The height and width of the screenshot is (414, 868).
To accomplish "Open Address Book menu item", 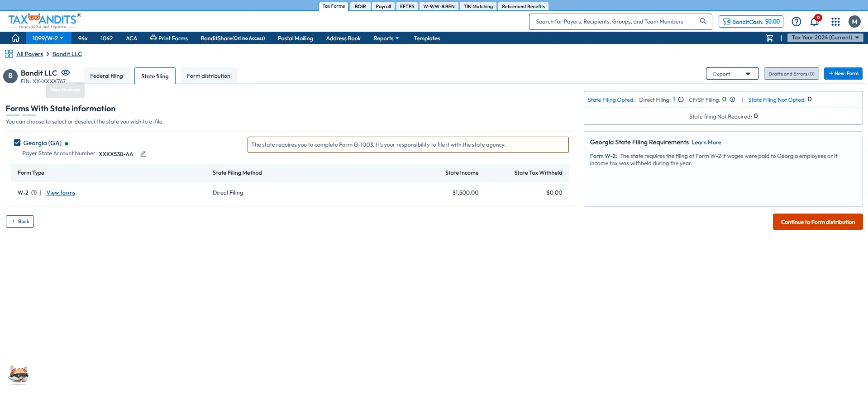I will click(343, 38).
